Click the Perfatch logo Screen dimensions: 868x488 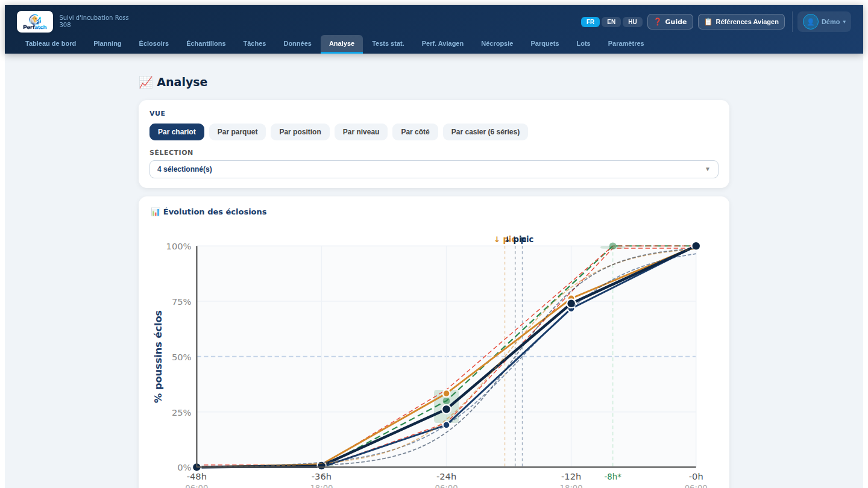pos(35,22)
